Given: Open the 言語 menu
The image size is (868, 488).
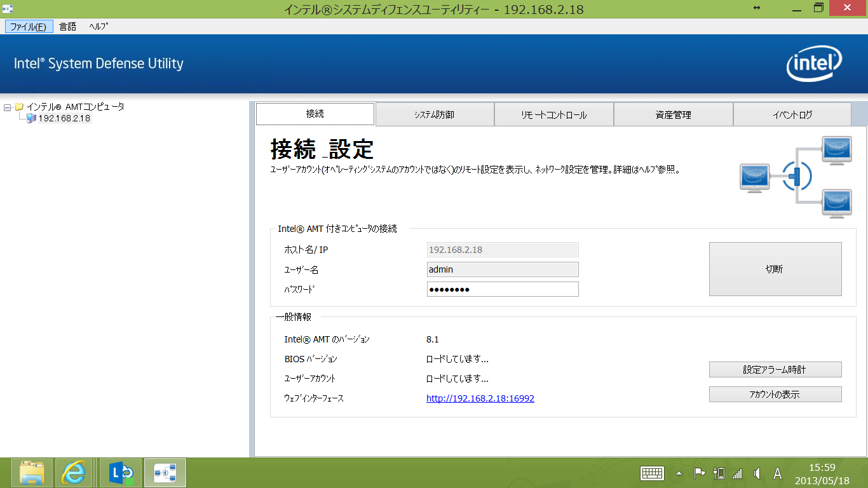Looking at the screenshot, I should point(67,27).
